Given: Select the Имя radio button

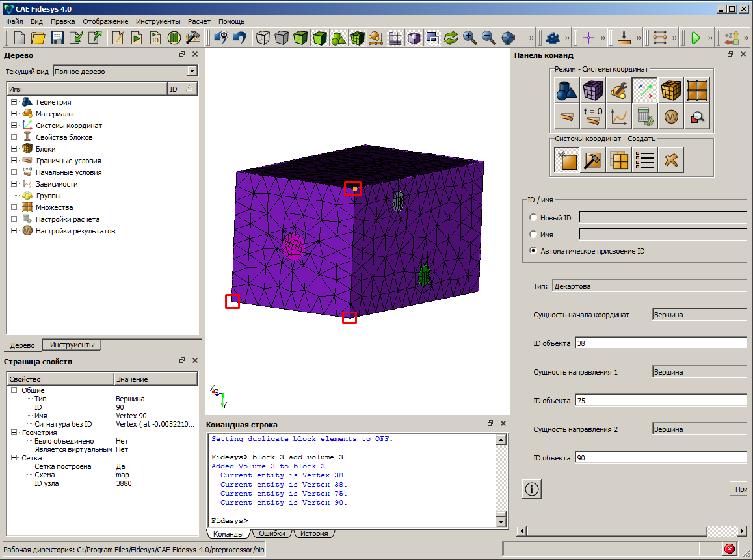Looking at the screenshot, I should (533, 234).
